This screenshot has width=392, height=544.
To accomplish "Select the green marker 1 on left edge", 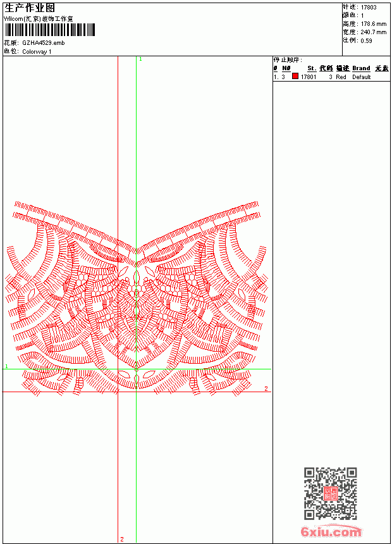I will [x=6, y=366].
